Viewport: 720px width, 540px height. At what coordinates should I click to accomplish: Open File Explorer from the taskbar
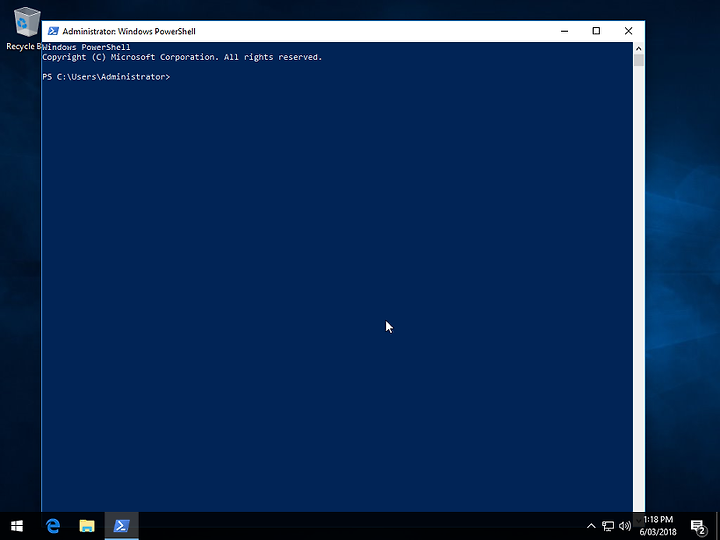87,526
